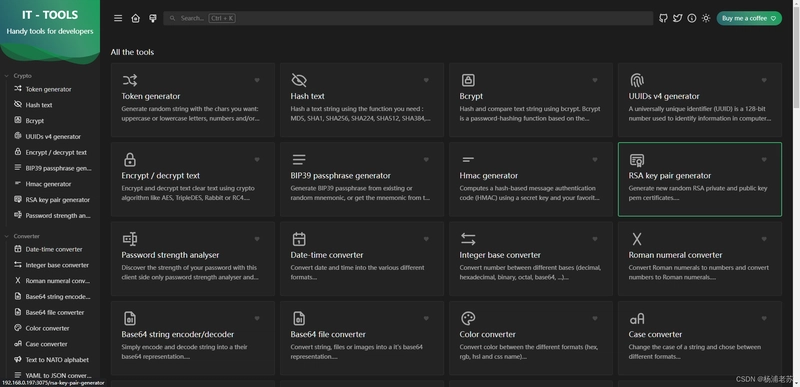
Task: Toggle dark/light mode sun icon
Action: [706, 18]
